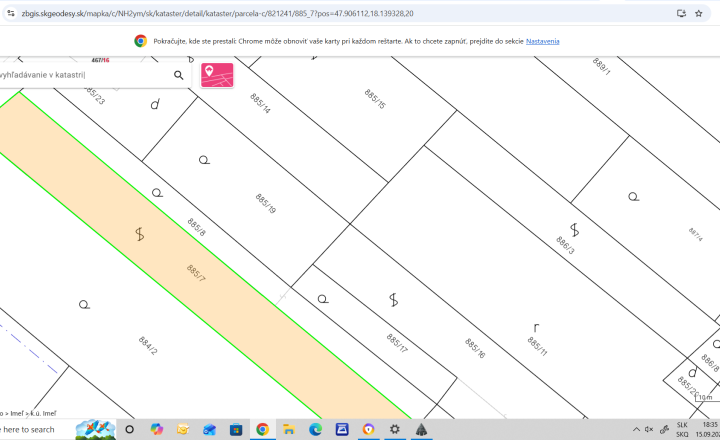Select parcel label 885/16
The image size is (720, 440).
tap(475, 348)
